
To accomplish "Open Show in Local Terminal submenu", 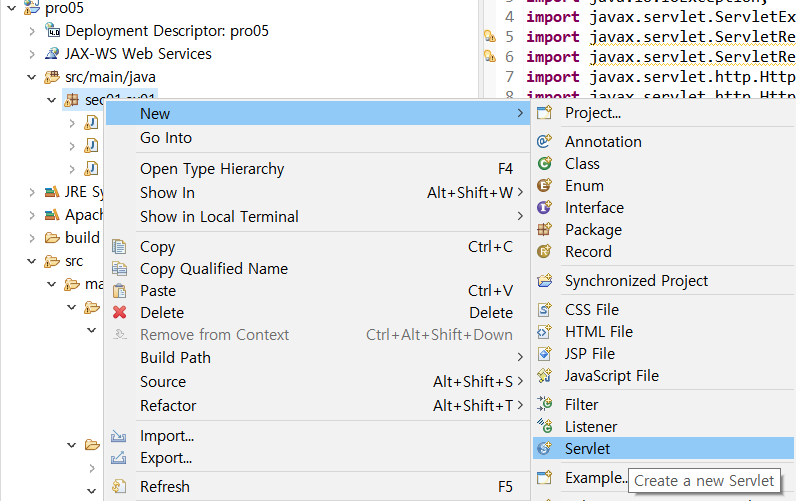I will coord(318,216).
